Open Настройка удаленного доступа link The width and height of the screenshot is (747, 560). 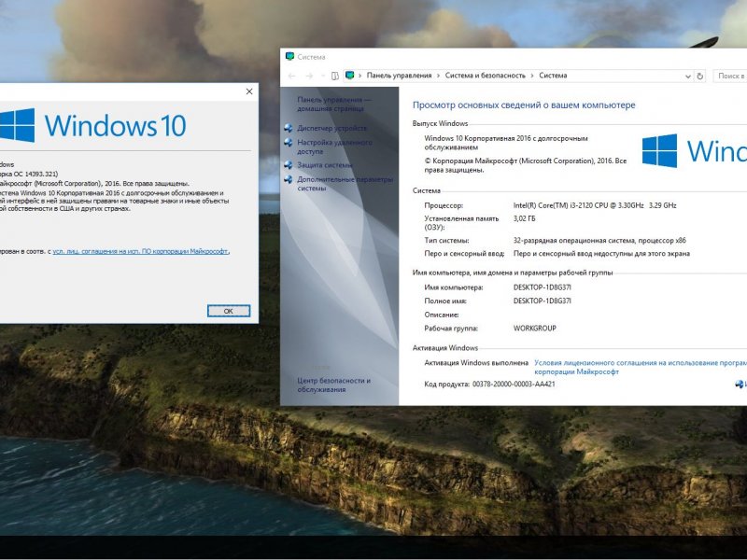point(335,147)
